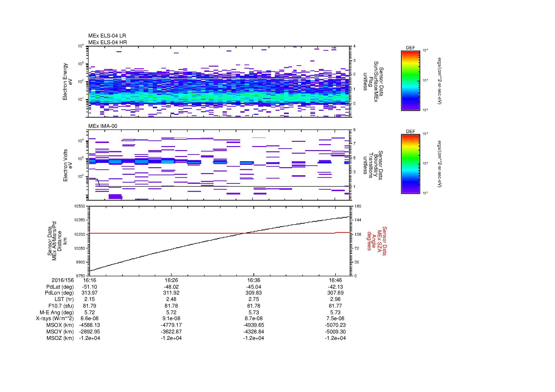The width and height of the screenshot is (555, 392).
Task: Click the time tick label '16:36'
Action: tap(254, 280)
